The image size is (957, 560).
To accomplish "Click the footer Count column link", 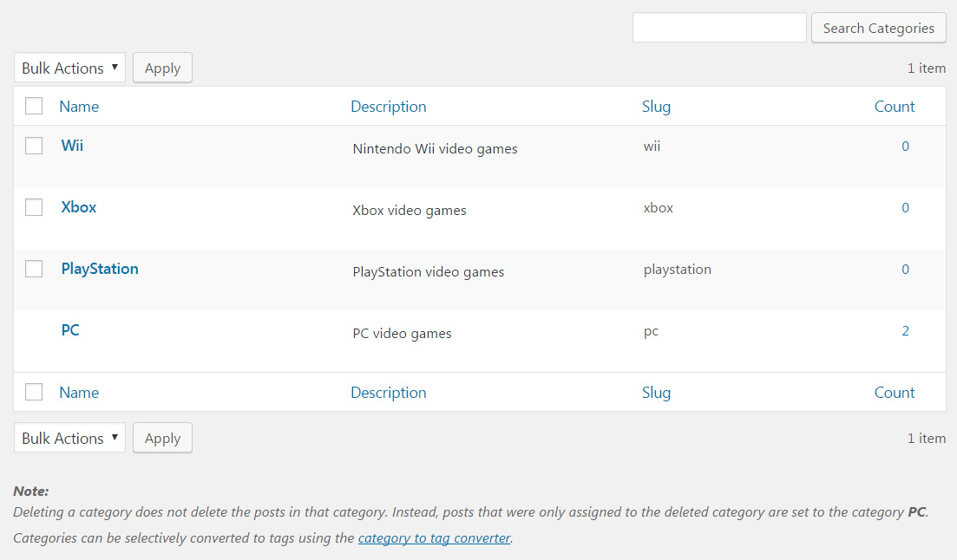I will point(895,393).
